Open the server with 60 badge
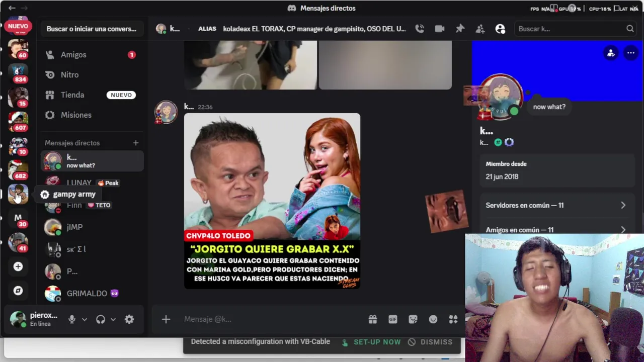 point(18,49)
